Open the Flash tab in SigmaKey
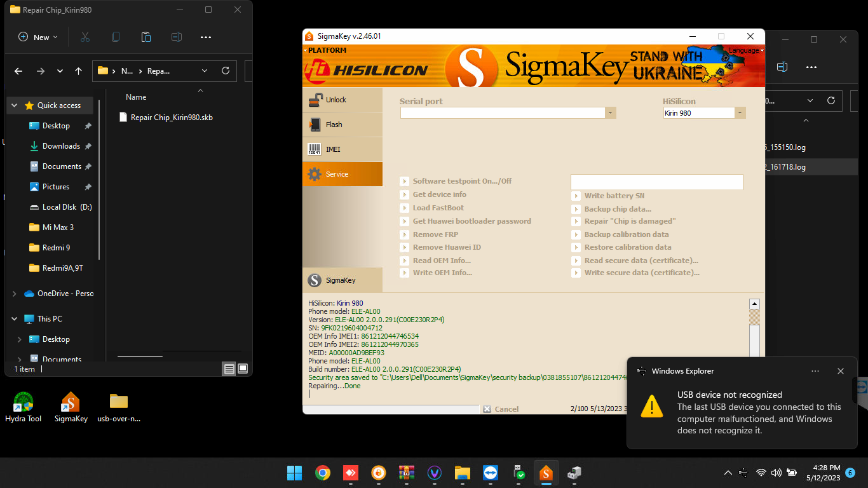This screenshot has height=488, width=868. (x=342, y=125)
